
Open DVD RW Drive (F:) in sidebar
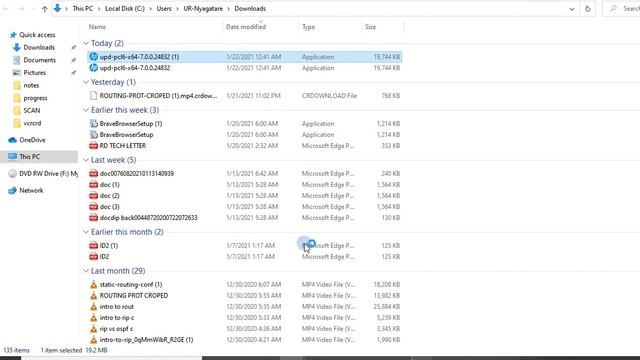[x=49, y=173]
